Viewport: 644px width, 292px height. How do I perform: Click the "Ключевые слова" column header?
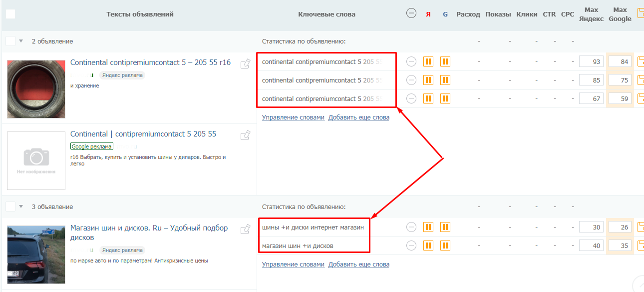pos(326,14)
